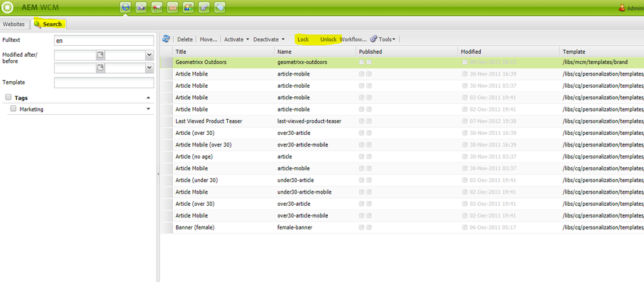Click the female-banner name cell
The width and height of the screenshot is (644, 282).
[294, 227]
